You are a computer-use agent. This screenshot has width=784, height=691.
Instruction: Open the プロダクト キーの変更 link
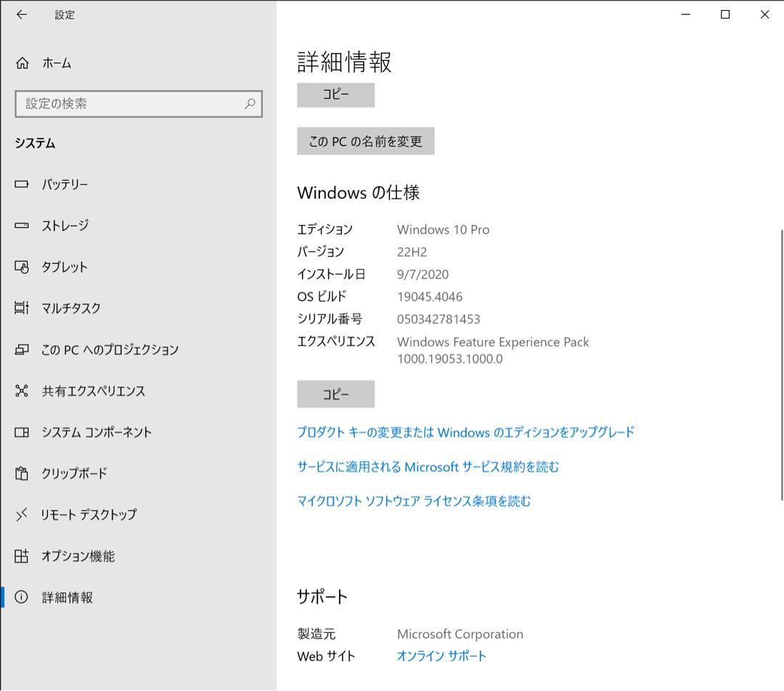coord(466,432)
